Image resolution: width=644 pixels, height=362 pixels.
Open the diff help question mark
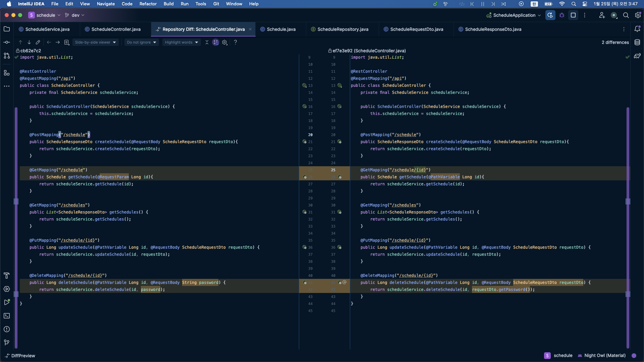235,42
